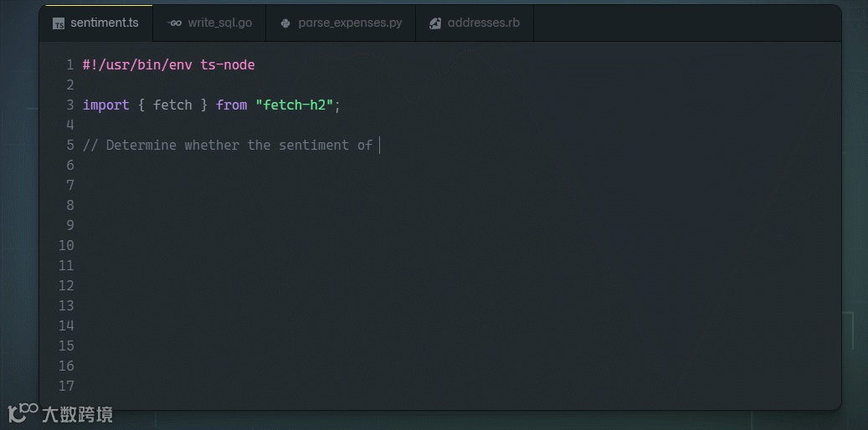Open the parse_expenses.py tab
Screen dimensions: 868x430
[350, 23]
